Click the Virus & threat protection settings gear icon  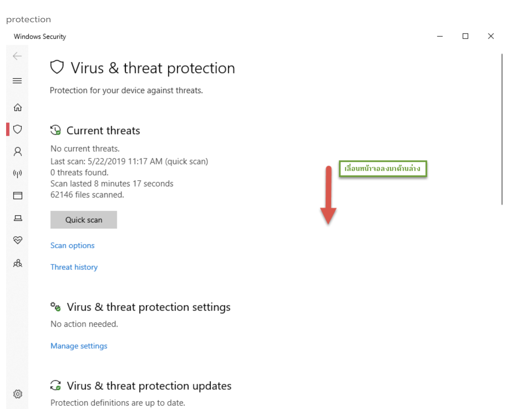click(55, 307)
